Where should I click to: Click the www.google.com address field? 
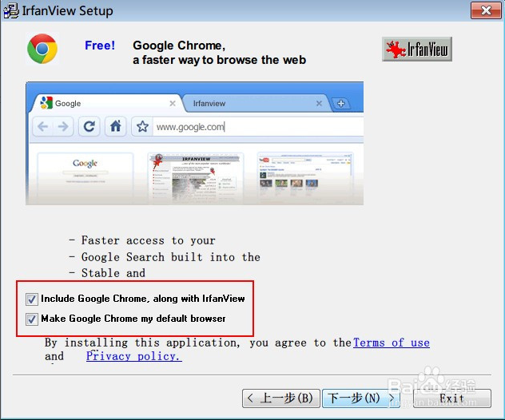tap(257, 127)
